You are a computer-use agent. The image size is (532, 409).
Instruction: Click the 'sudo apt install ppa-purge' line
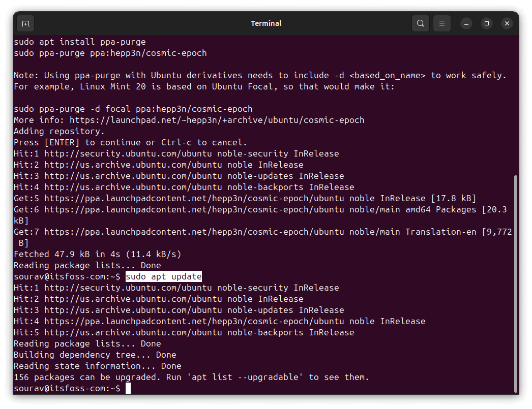coord(79,42)
